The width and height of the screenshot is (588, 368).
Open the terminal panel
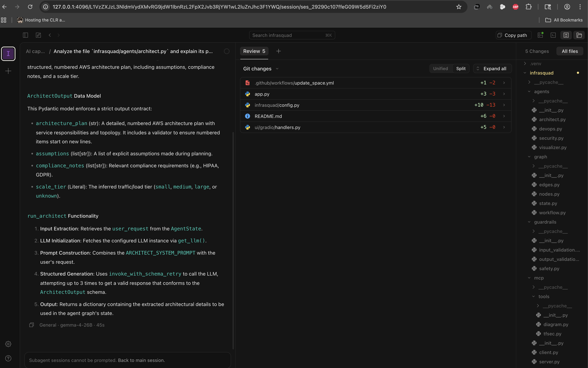[553, 35]
